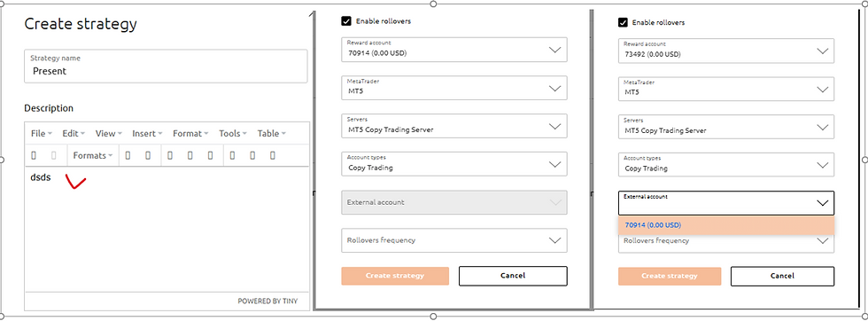Expand the greyed-out External account dropdown
This screenshot has width=868, height=321.
tap(454, 202)
